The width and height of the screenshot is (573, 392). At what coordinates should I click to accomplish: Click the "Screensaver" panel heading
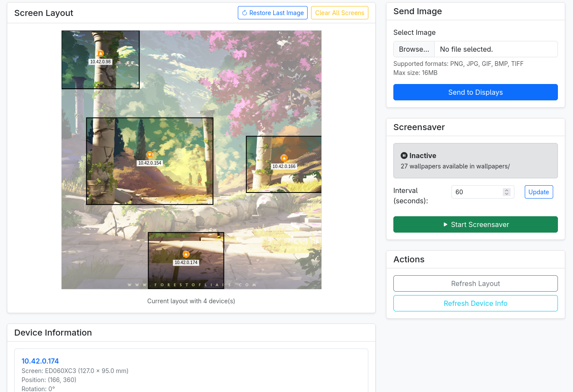click(419, 127)
